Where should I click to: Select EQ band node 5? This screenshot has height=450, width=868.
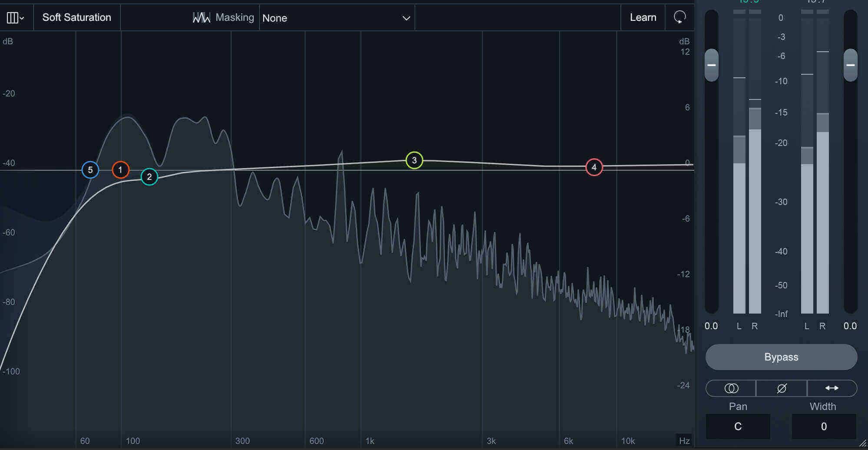pyautogui.click(x=90, y=170)
